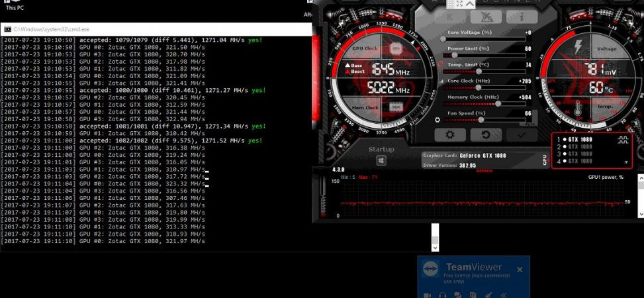Click the driver version 382.05 text
The height and width of the screenshot is (298, 644).
point(468,166)
